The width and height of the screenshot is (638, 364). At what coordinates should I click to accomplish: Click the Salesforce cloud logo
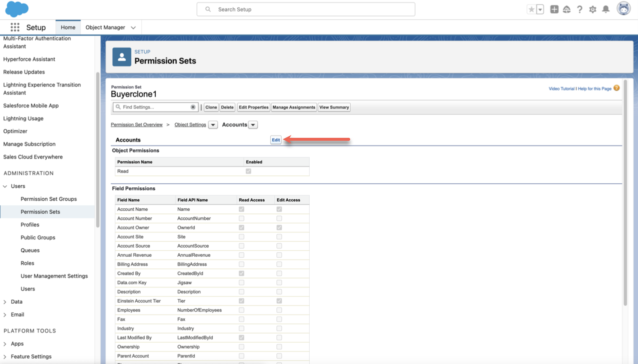pos(16,9)
